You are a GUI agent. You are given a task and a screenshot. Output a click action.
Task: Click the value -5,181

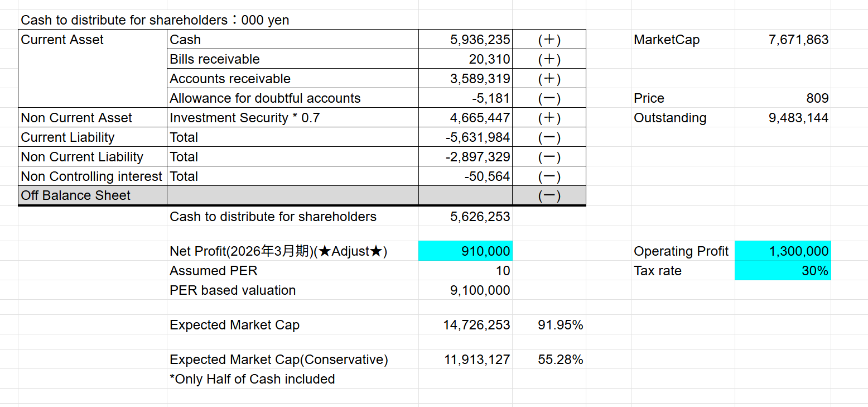[x=465, y=98]
